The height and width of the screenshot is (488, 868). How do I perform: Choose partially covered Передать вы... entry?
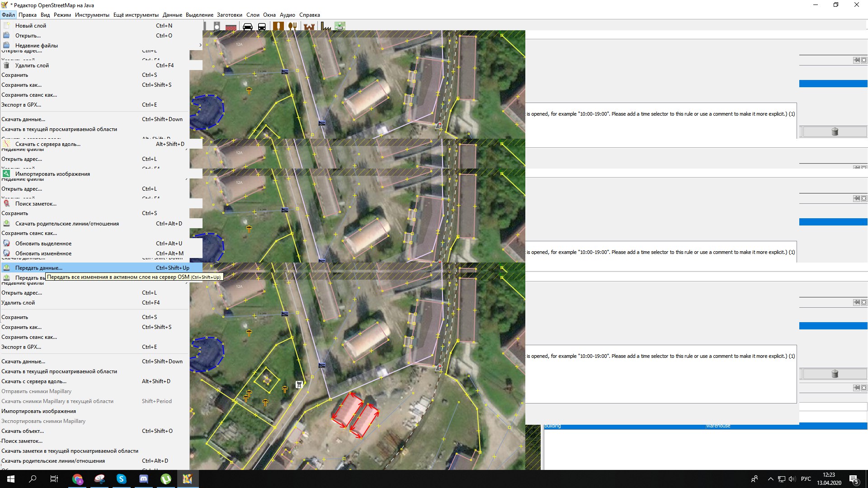24,278
